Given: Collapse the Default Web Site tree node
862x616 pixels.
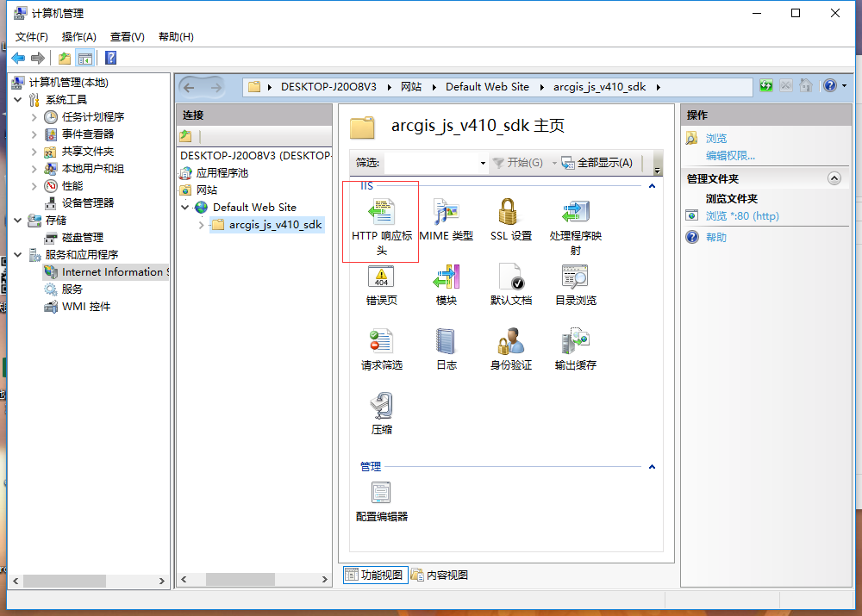Looking at the screenshot, I should click(x=184, y=207).
